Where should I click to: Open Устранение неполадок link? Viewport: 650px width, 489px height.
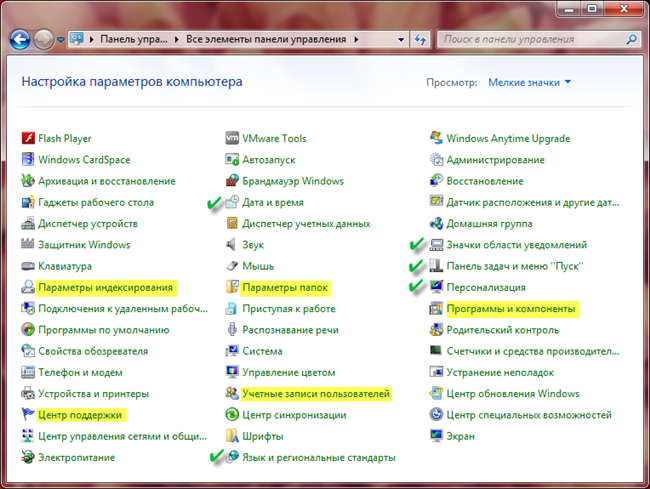pyautogui.click(x=500, y=373)
